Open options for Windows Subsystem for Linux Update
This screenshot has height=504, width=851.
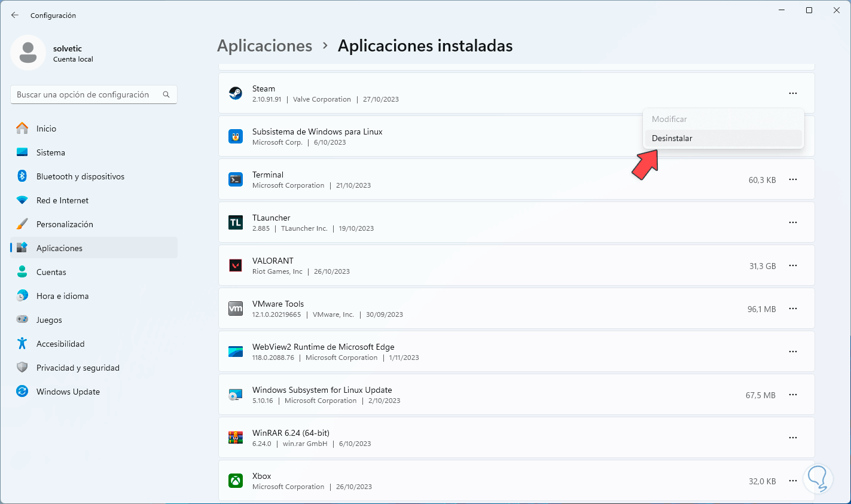coord(793,395)
